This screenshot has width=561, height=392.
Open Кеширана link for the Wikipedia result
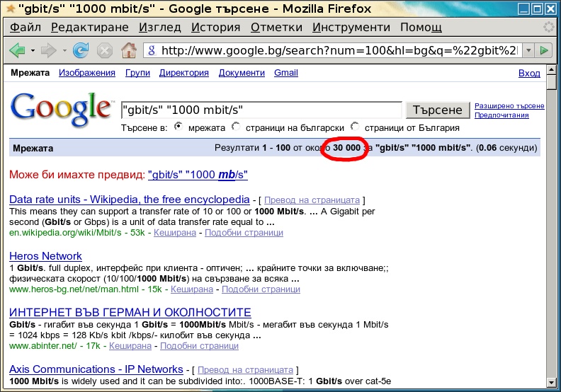[x=174, y=233]
